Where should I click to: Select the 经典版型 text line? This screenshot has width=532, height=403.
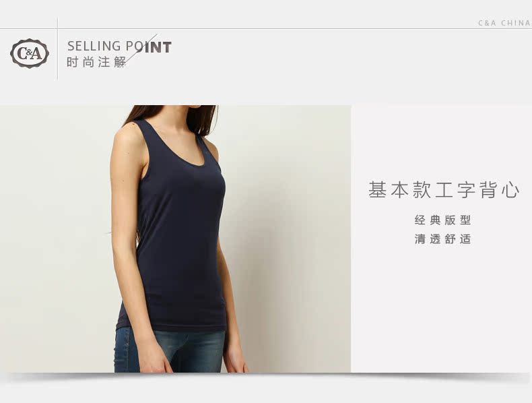442,220
